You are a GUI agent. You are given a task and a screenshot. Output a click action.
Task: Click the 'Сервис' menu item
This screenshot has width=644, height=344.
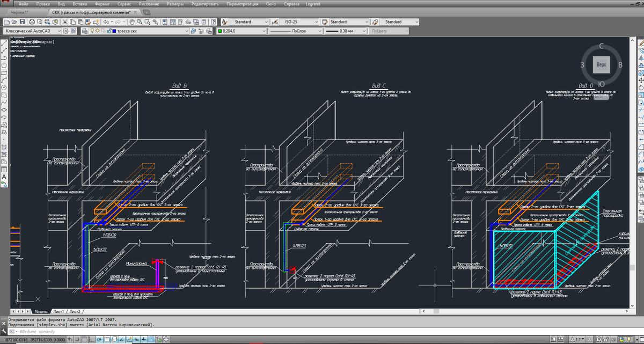(124, 4)
